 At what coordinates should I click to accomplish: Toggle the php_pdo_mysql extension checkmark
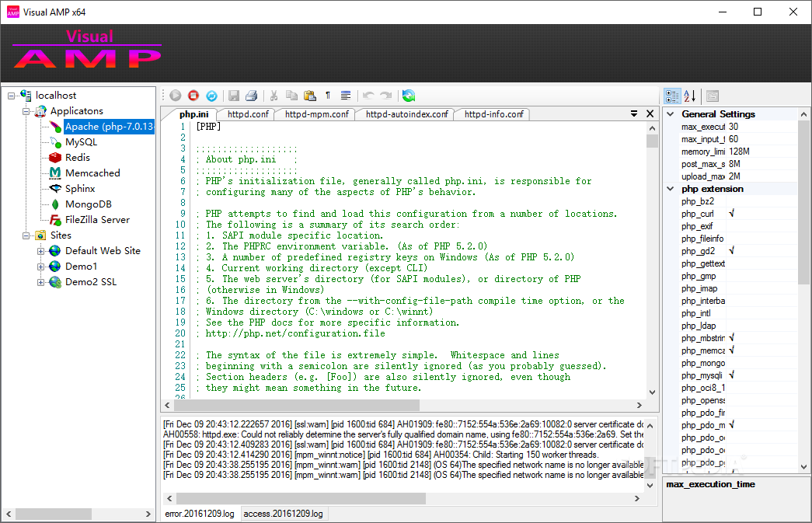tap(731, 424)
